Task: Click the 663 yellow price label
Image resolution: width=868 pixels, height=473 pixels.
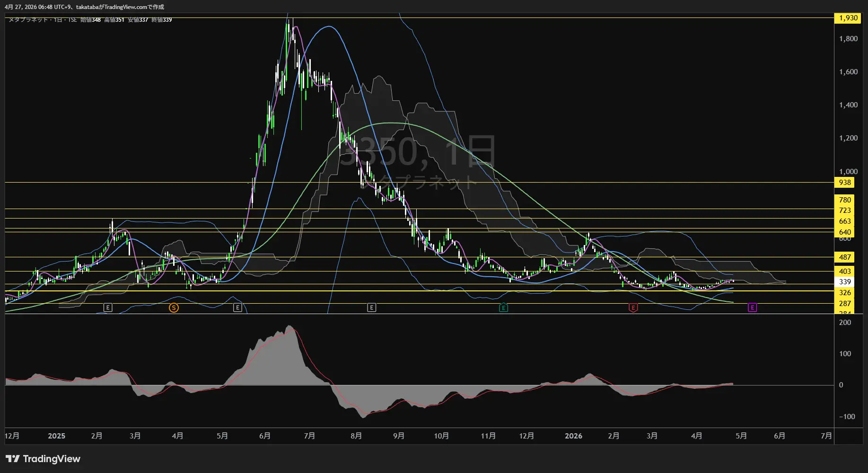Action: (845, 221)
